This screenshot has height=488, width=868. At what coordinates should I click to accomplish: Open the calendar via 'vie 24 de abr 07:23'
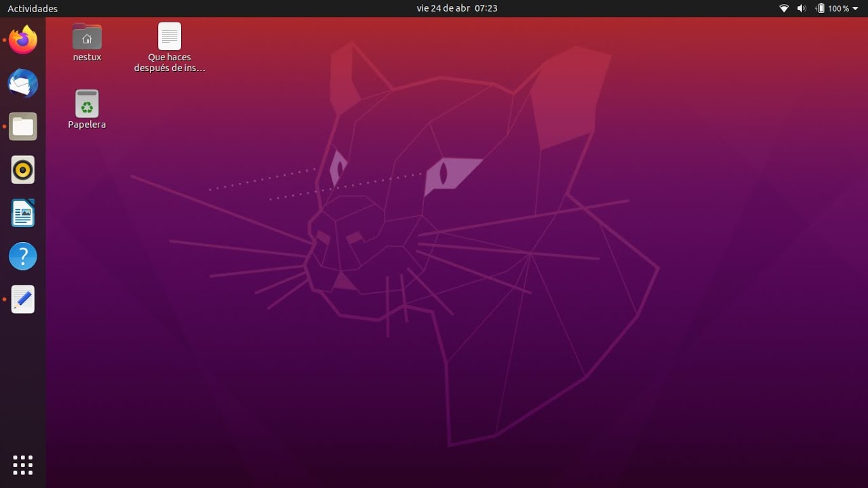[457, 8]
